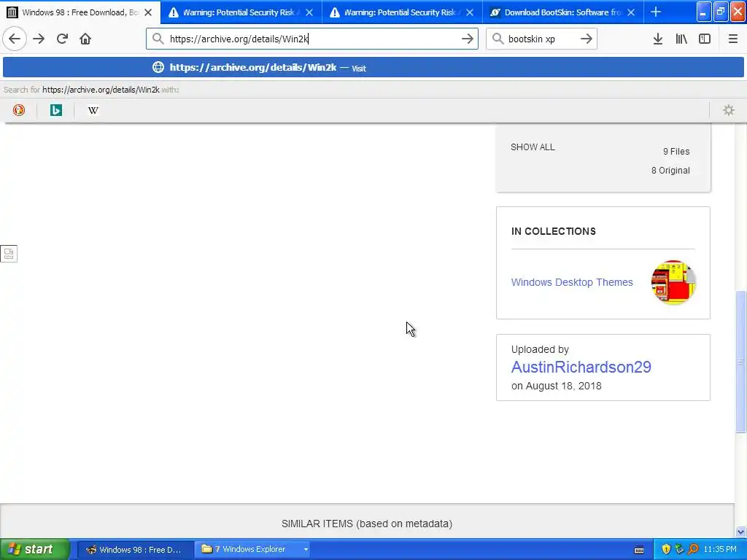Click the keyboard tray icon

click(639, 550)
